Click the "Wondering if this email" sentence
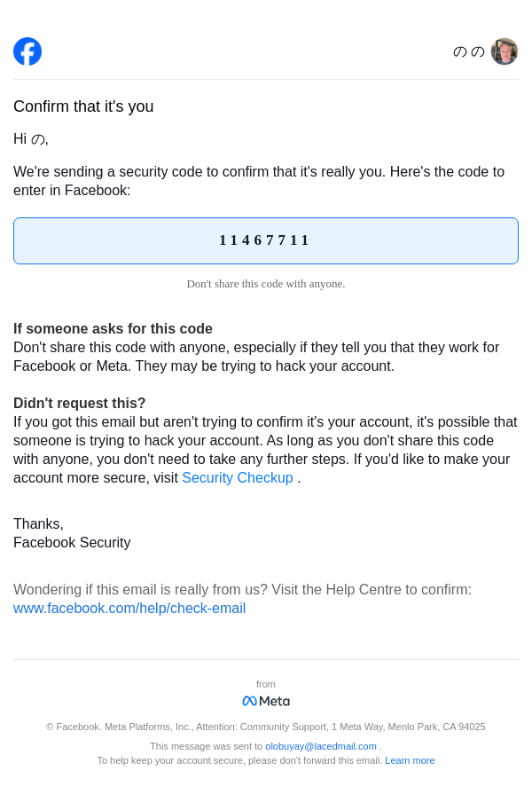The width and height of the screenshot is (532, 810). point(242,590)
